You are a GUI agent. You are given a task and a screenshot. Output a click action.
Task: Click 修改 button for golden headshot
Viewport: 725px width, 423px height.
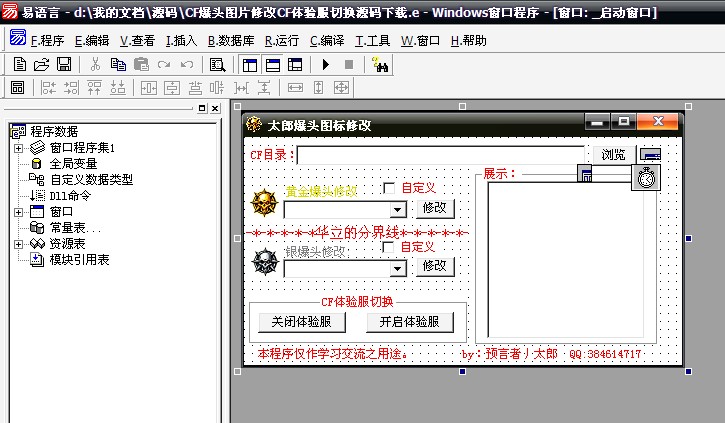pos(435,208)
